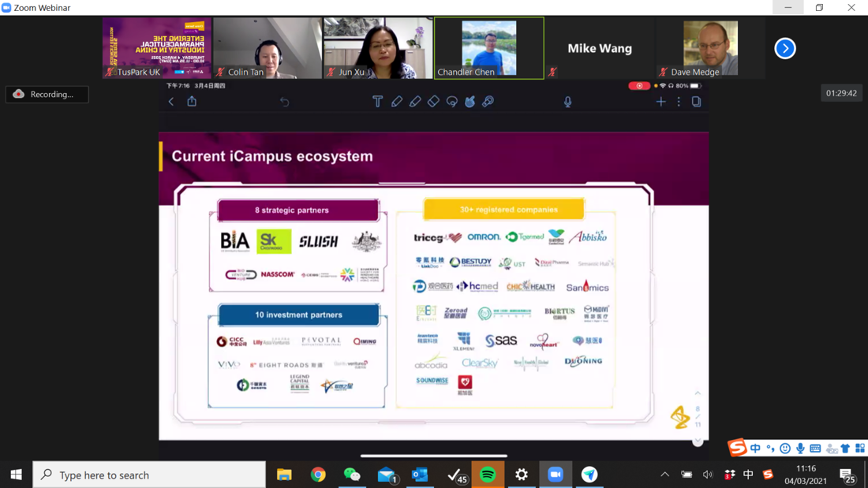Viewport: 868px width, 488px height.
Task: Toggle Sogou Chinese/English input mode
Action: click(755, 449)
